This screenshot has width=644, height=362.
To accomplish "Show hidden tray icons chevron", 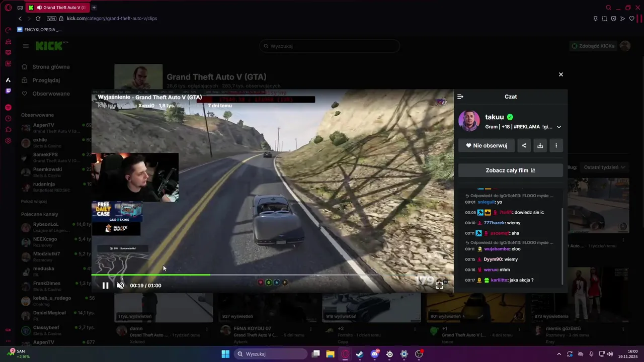I will [559, 354].
